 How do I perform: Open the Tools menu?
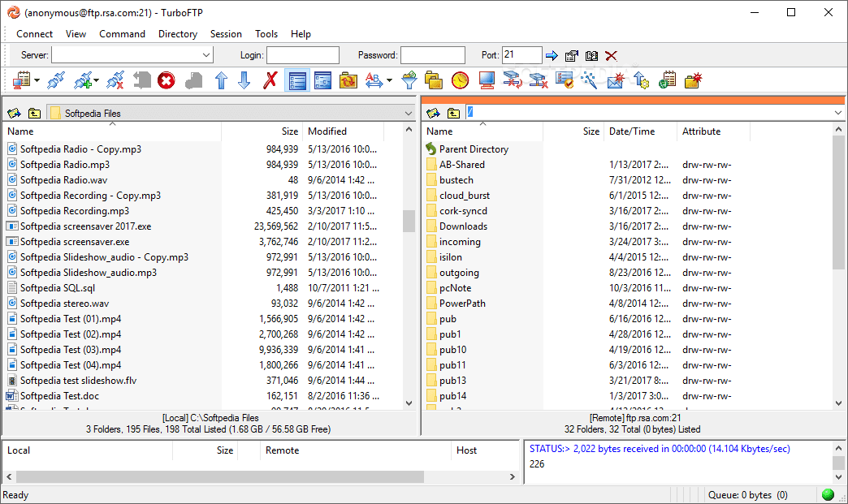(266, 34)
